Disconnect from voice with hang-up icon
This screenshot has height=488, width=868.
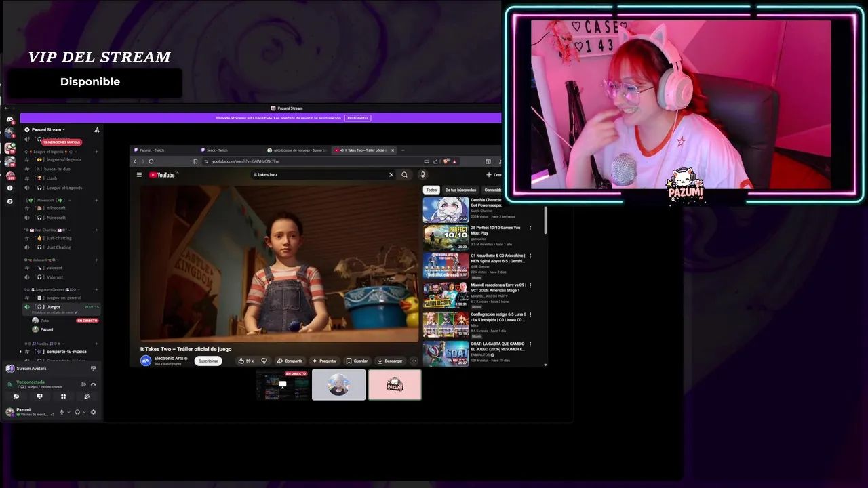[94, 384]
